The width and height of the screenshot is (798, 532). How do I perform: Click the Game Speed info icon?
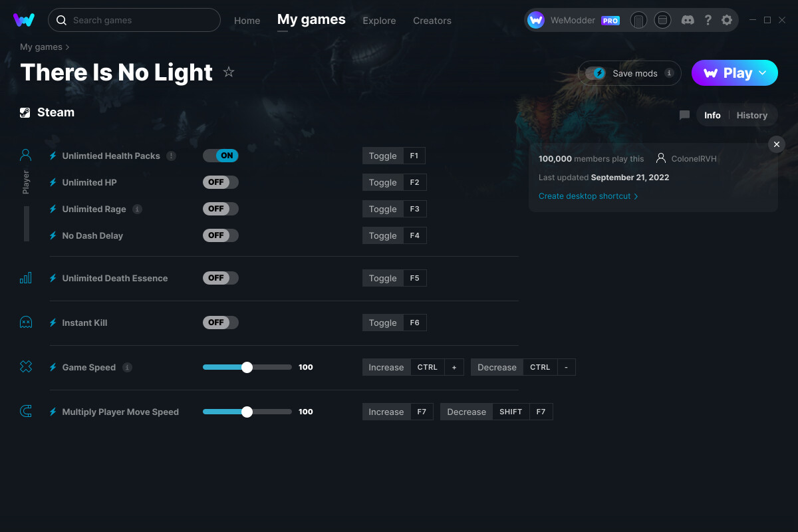click(x=128, y=367)
